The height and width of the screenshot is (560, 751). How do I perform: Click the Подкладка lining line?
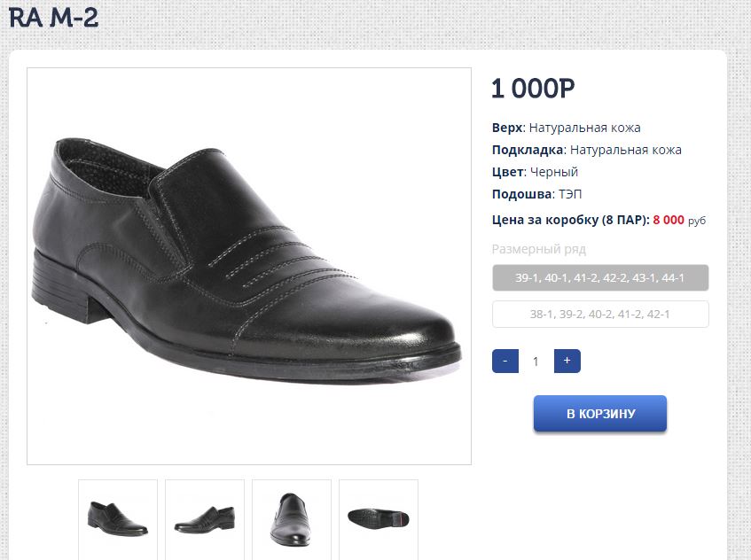586,150
